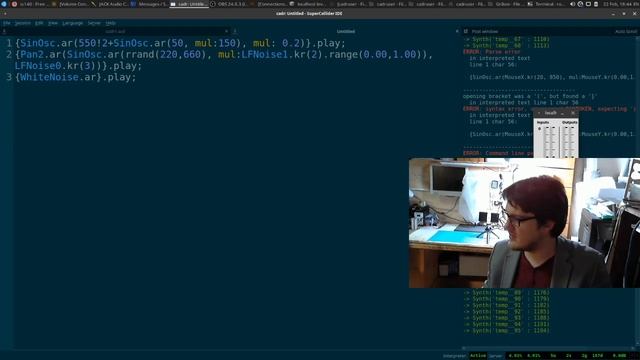Open the Language menu
640x360 pixels.
coord(73,23)
